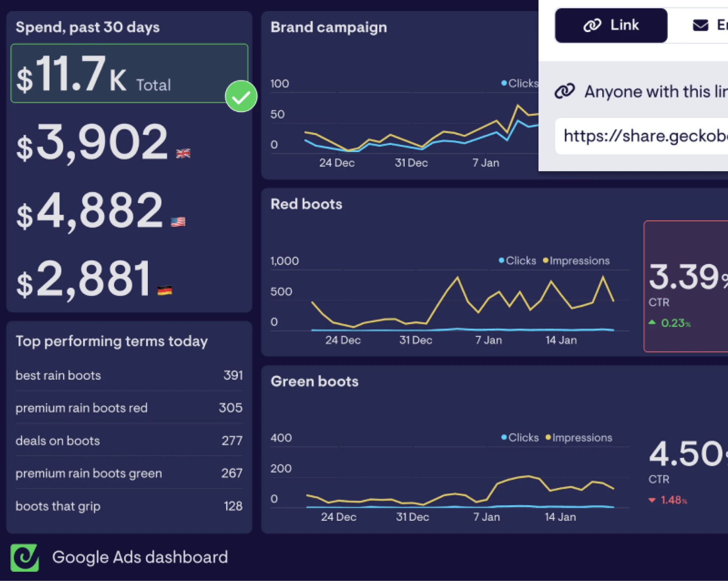Toggle Impressions series in Green boots legend

click(579, 437)
